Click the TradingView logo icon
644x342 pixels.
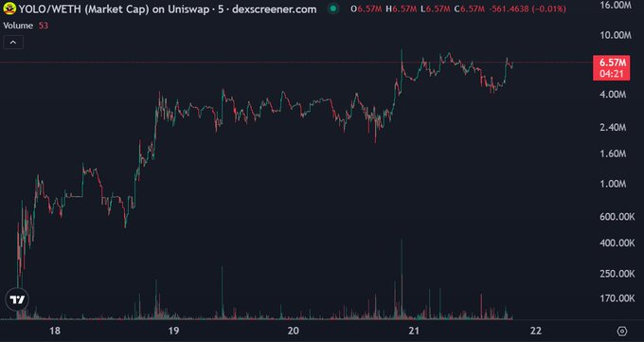[17, 299]
